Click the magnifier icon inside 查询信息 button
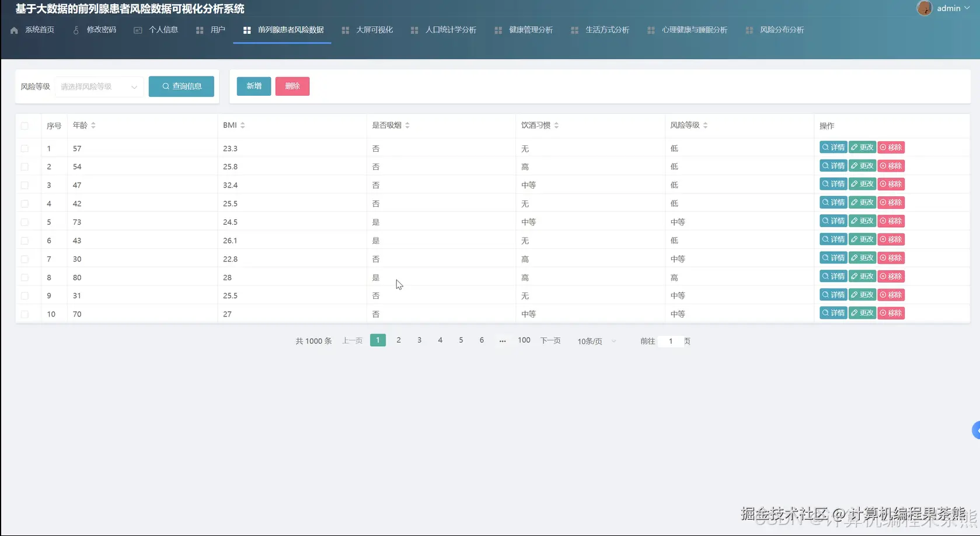The height and width of the screenshot is (536, 980). tap(166, 86)
